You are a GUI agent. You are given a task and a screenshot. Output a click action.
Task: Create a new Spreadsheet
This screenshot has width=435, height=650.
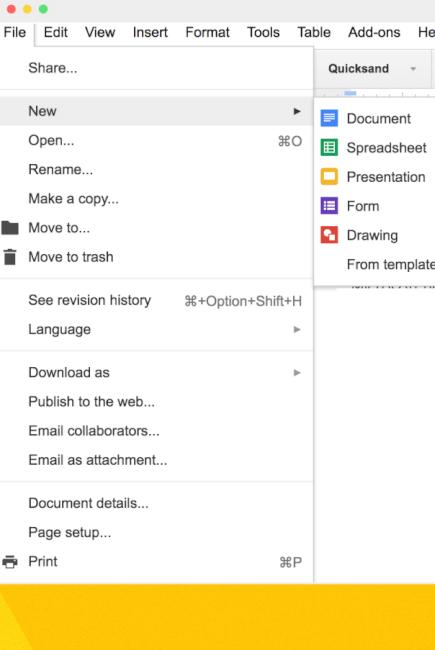[375, 148]
